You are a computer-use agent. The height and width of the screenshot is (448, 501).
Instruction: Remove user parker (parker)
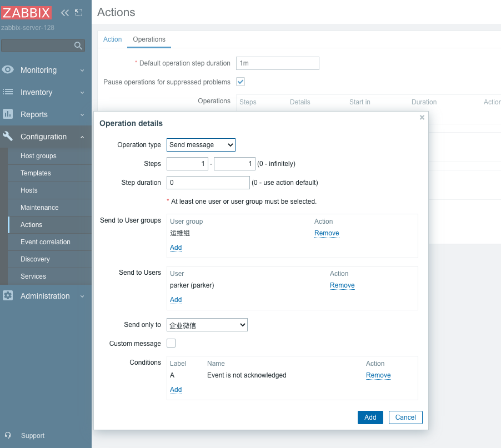click(342, 285)
